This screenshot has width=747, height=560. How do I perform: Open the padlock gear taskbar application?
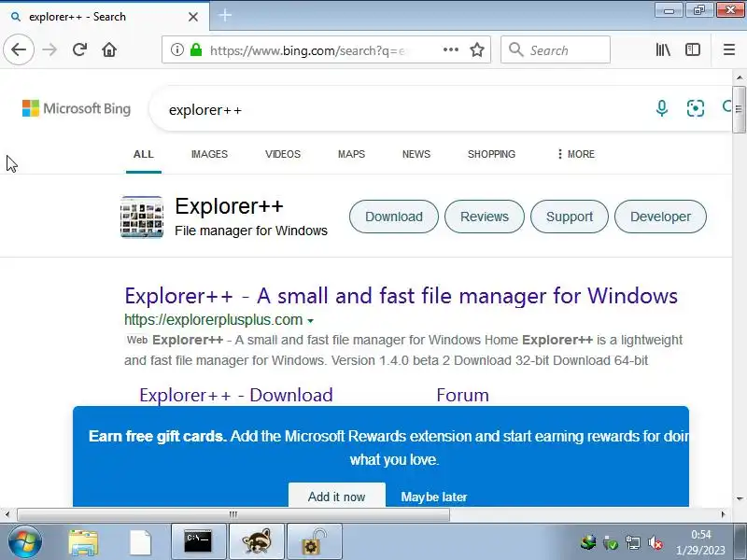(314, 541)
